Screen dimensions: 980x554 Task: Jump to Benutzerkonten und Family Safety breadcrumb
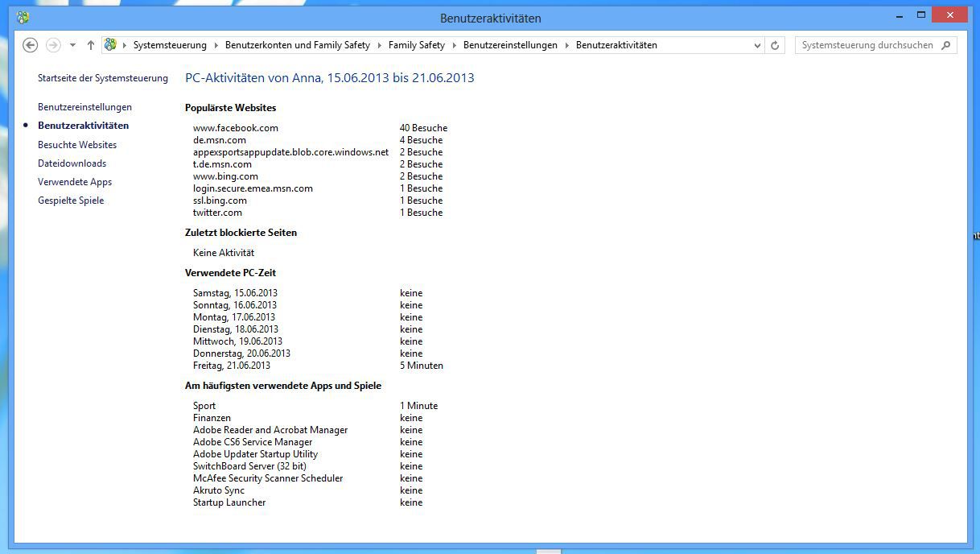(x=297, y=45)
